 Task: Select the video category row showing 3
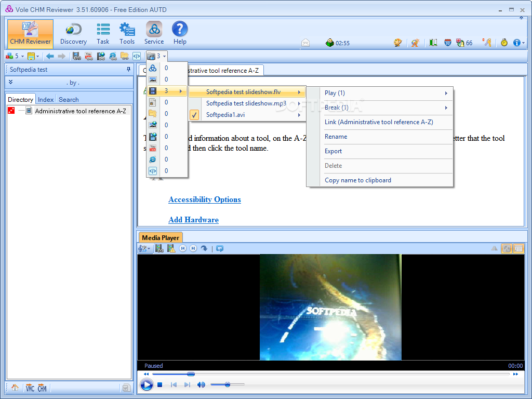pyautogui.click(x=167, y=91)
